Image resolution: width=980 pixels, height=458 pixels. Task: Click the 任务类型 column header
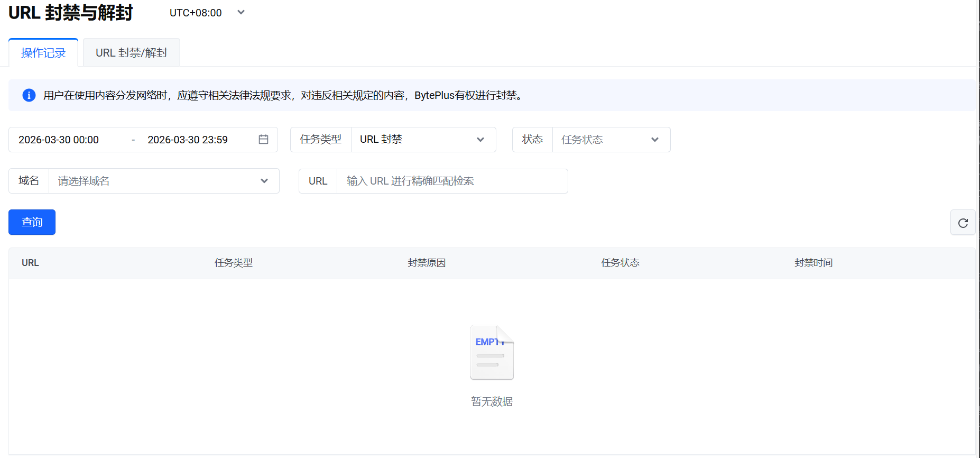click(233, 263)
